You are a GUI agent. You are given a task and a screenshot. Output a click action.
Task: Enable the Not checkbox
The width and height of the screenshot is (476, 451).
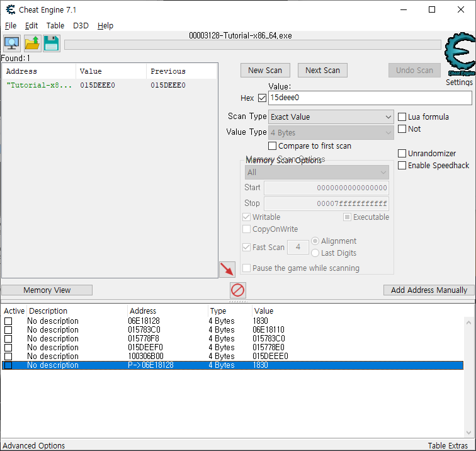coord(402,128)
